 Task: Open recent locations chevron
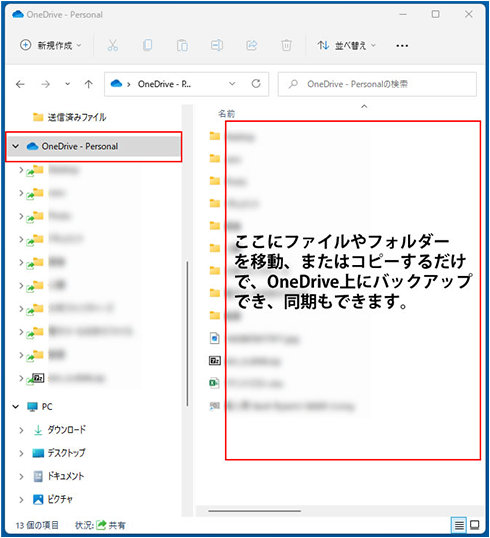point(68,84)
